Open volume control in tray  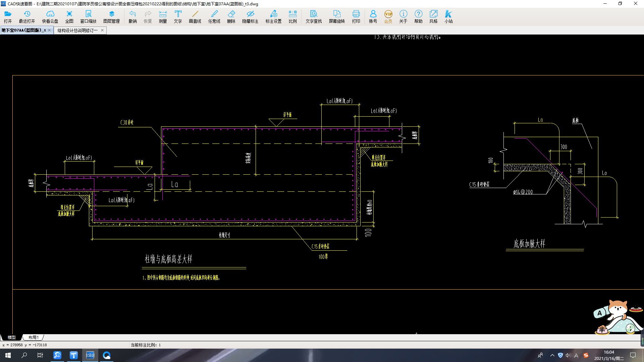tap(568, 355)
